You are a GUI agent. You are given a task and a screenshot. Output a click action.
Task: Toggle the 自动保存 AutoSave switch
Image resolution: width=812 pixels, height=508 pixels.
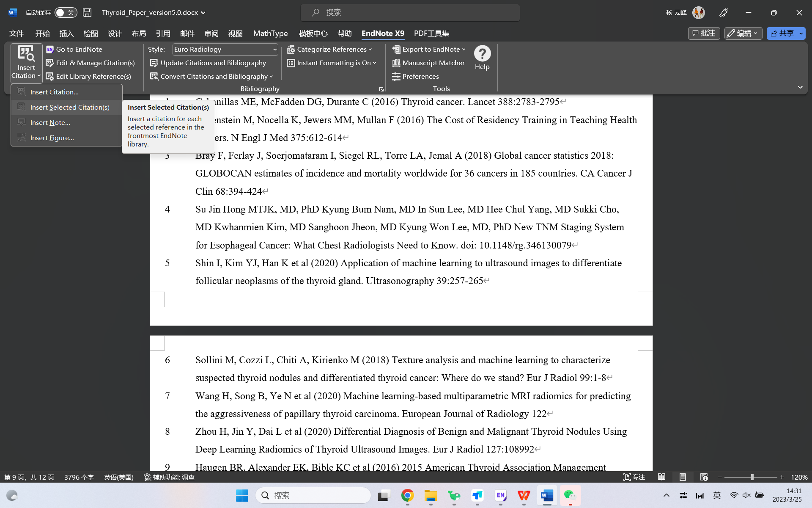pos(66,12)
